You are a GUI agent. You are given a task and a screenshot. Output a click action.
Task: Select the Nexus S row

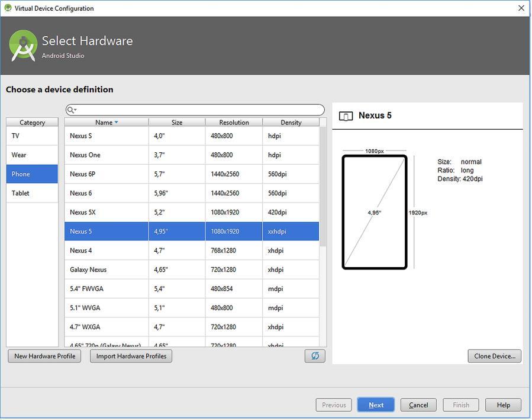click(x=192, y=136)
